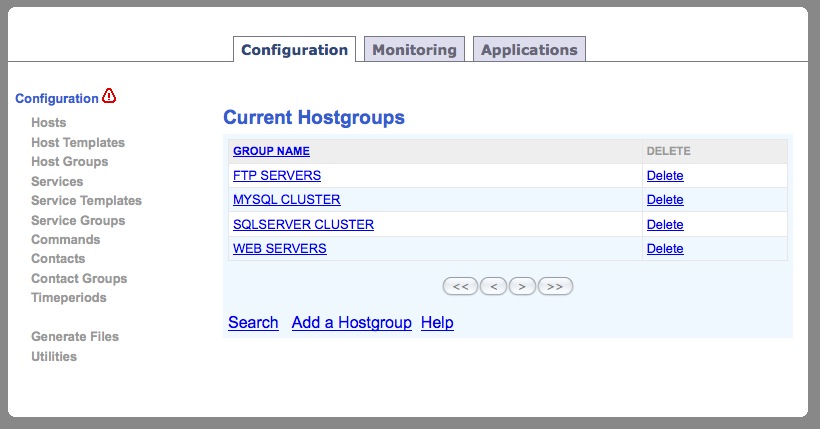Delete the FTP SERVERS hostgroup

tap(665, 175)
